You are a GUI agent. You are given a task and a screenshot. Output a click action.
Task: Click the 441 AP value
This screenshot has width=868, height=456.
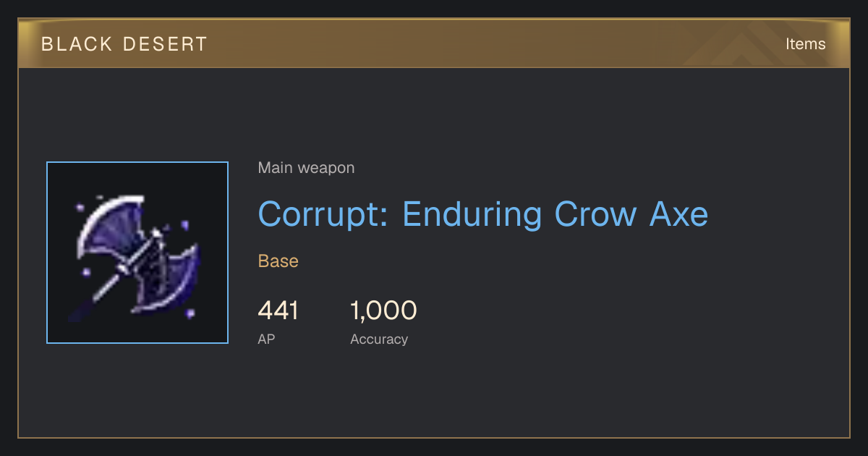pyautogui.click(x=278, y=311)
